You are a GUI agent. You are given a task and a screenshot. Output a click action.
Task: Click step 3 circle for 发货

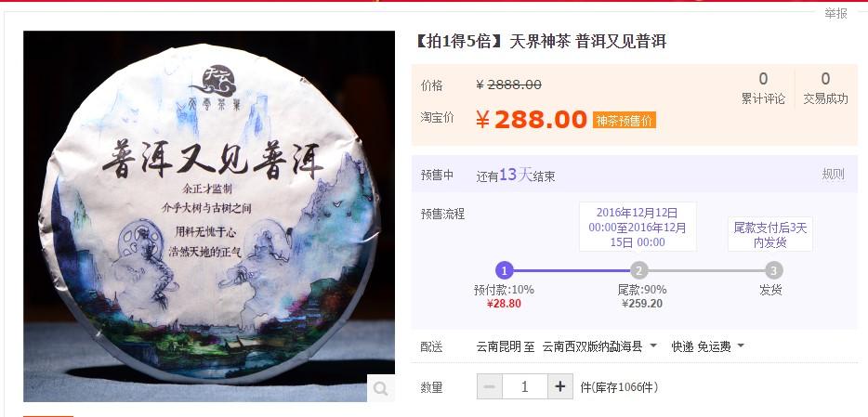click(774, 271)
